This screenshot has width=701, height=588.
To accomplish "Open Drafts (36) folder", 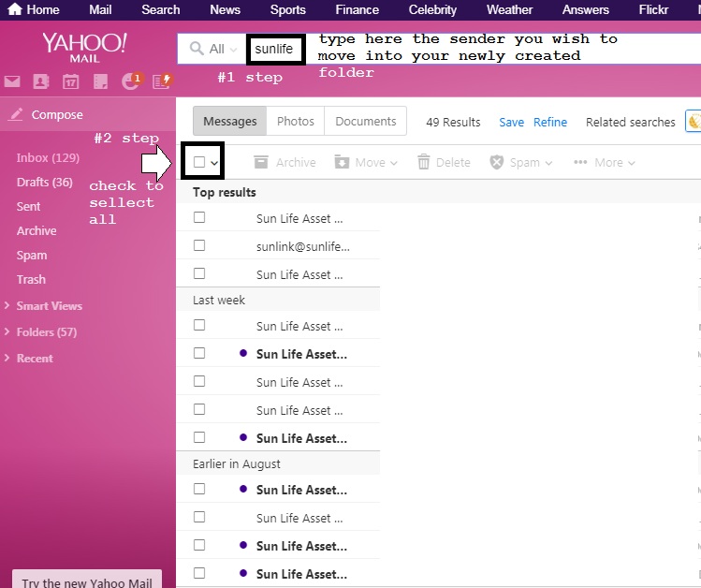I will pyautogui.click(x=44, y=183).
